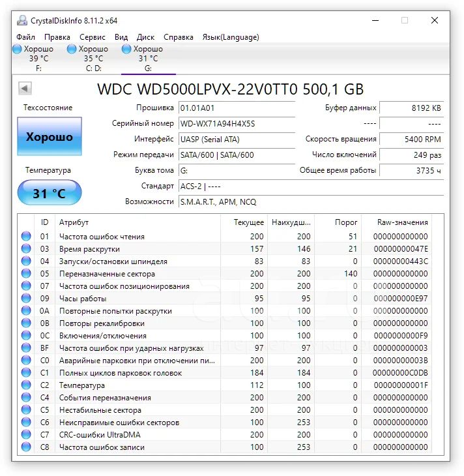Select the 'Запуски/остановки шпинделя' row
464x476 pixels.
click(225, 261)
